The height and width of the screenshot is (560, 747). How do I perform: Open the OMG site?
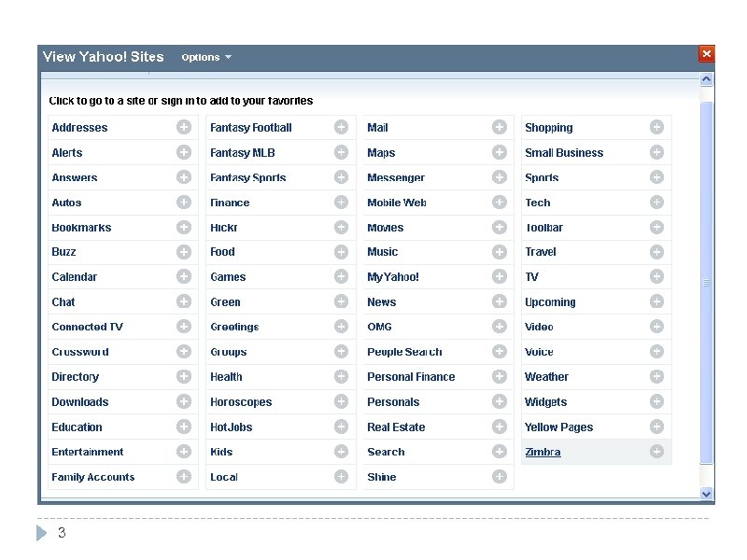[379, 327]
